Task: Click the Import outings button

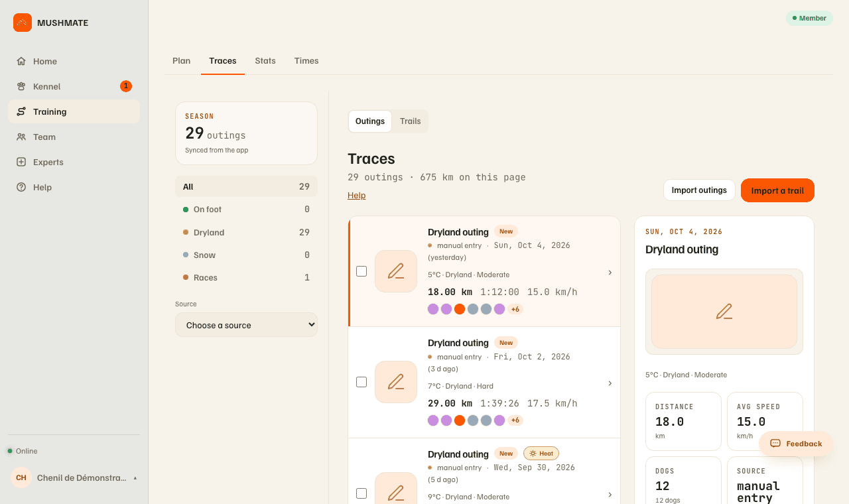Action: coord(699,190)
